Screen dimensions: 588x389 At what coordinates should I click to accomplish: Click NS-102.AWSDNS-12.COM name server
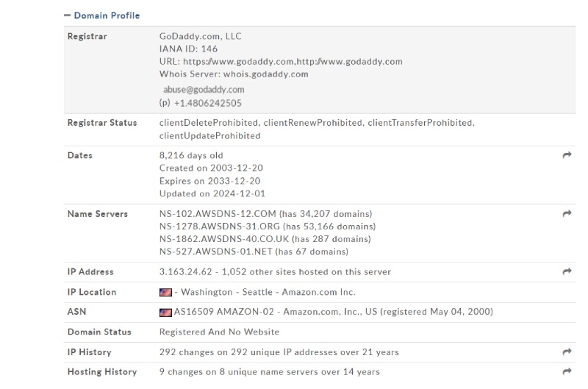point(218,214)
